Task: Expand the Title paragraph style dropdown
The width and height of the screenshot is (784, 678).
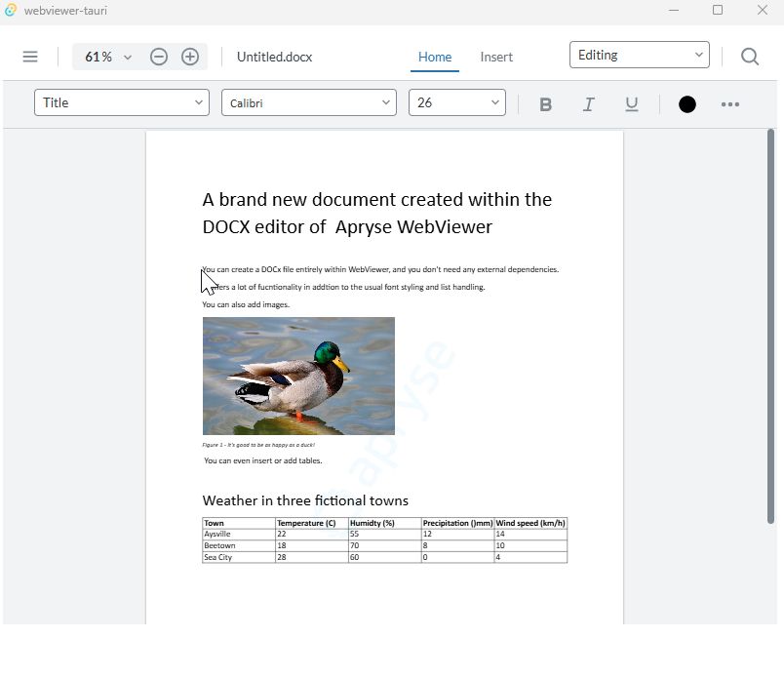Action: coord(122,102)
